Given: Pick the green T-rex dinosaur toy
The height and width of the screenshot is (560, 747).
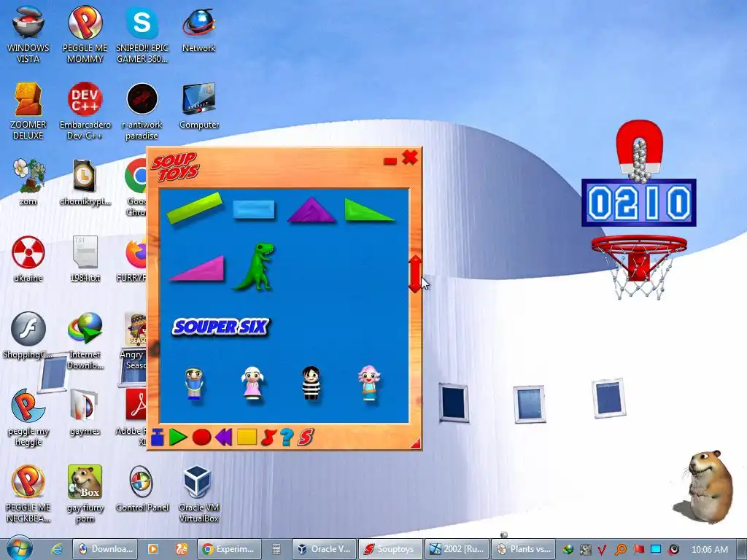Looking at the screenshot, I should point(255,267).
